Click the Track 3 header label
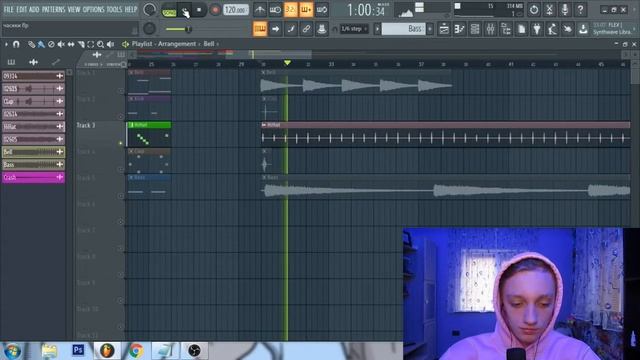Viewport: 640px width, 360px height. pyautogui.click(x=86, y=125)
